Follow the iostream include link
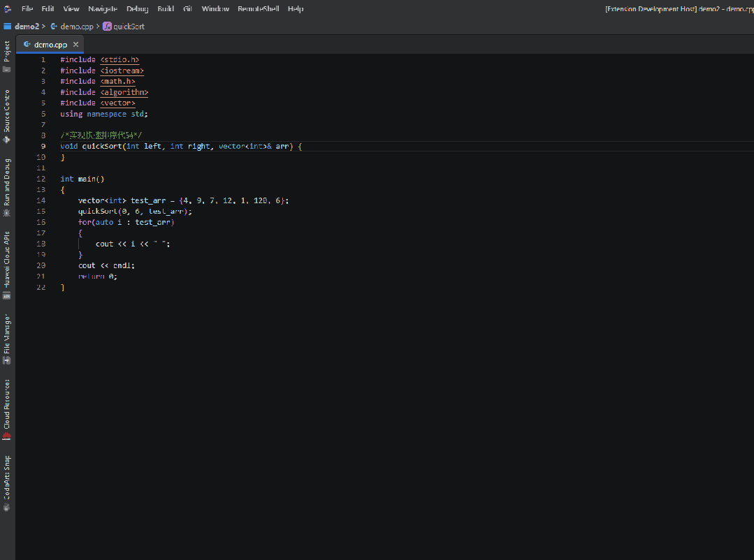This screenshot has width=754, height=560. coord(122,70)
